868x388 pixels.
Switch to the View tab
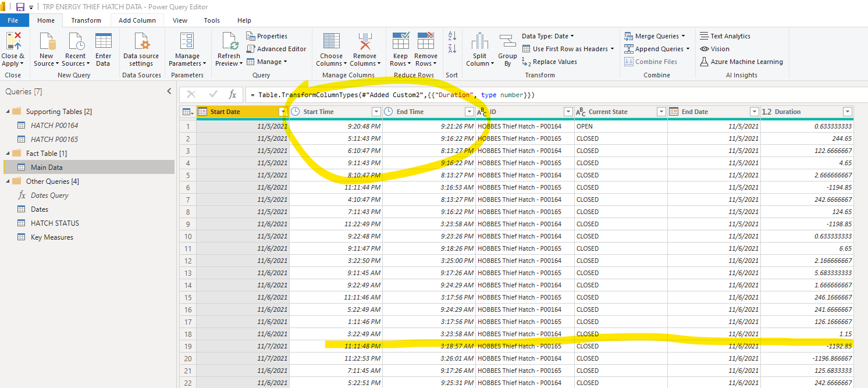180,20
